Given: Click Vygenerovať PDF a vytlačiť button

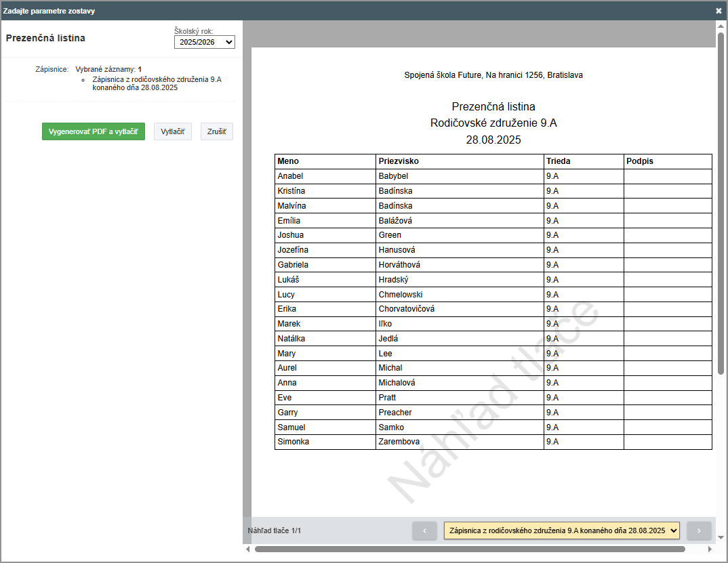Looking at the screenshot, I should (94, 131).
